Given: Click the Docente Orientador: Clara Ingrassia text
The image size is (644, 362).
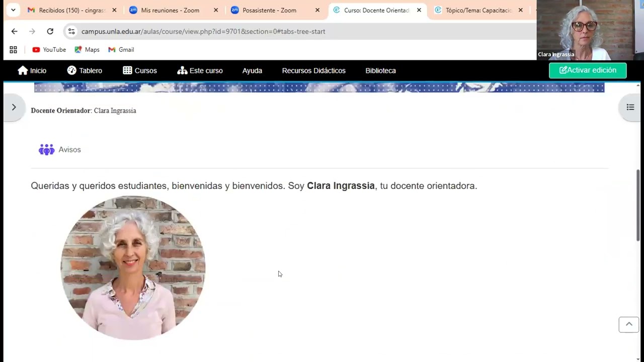Looking at the screenshot, I should [x=84, y=111].
